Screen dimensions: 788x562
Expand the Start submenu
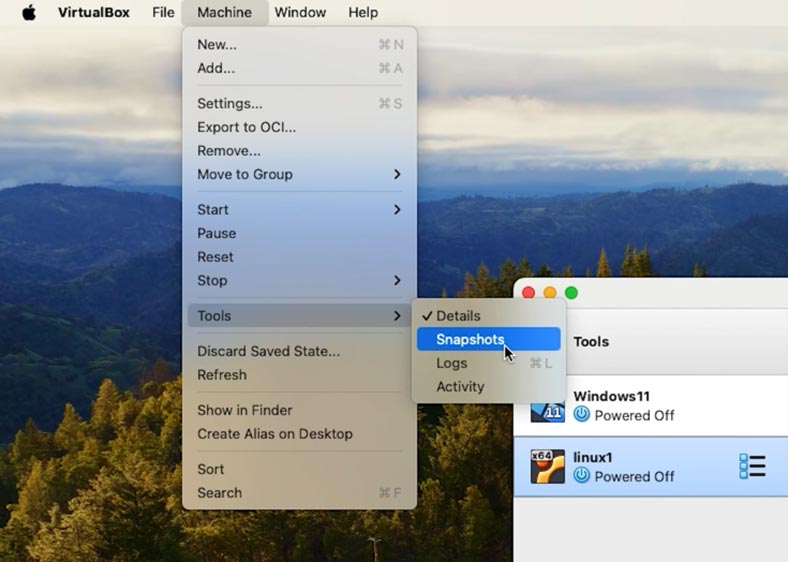(300, 210)
